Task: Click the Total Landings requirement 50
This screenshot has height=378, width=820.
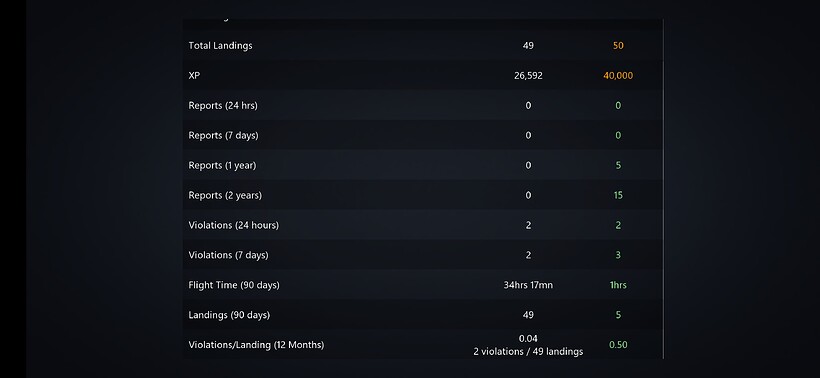Action: coord(618,45)
